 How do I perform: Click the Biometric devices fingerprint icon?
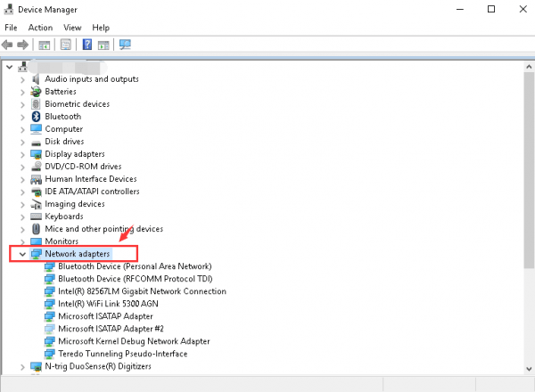click(x=36, y=104)
